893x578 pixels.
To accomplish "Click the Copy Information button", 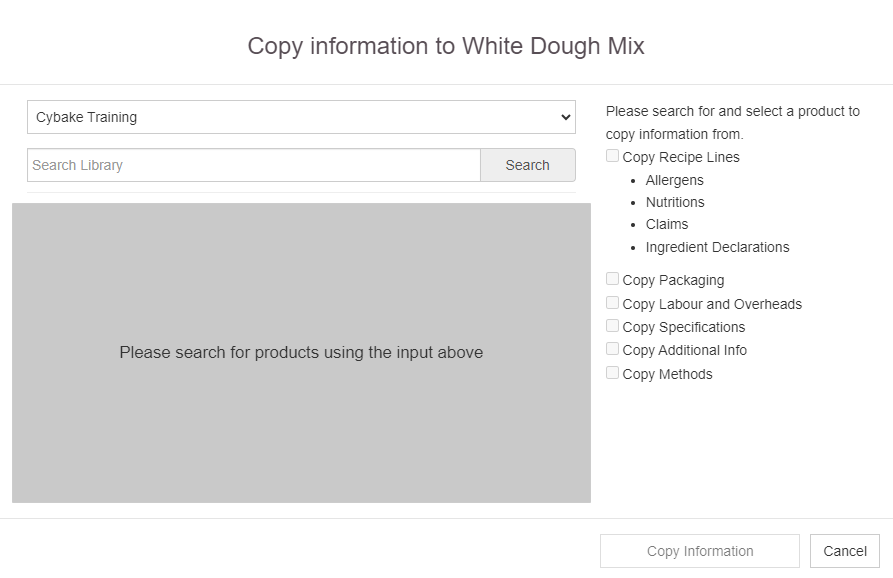I will 700,551.
